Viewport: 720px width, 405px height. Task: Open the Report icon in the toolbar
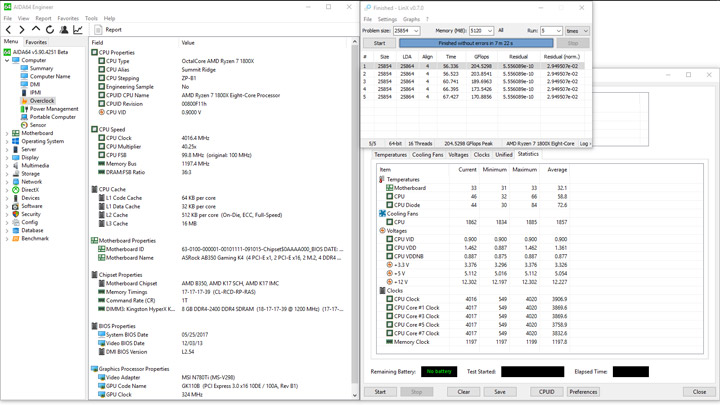click(98, 30)
